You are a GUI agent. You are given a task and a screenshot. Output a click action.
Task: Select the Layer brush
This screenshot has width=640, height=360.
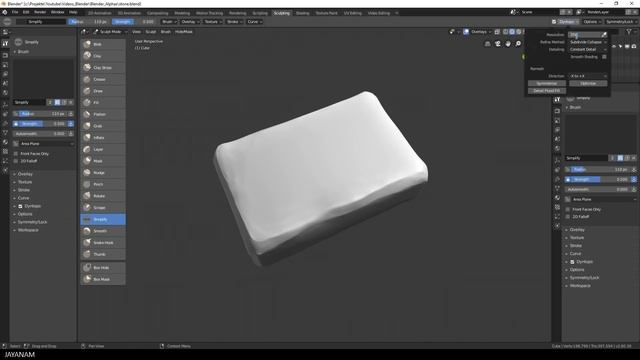(x=103, y=149)
